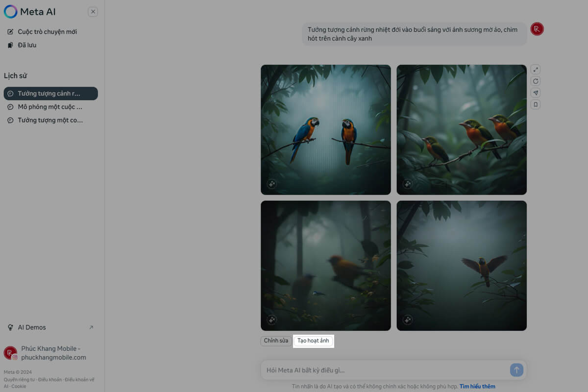The width and height of the screenshot is (588, 392).
Task: Click the bookmark save icon beside images
Action: pyautogui.click(x=536, y=104)
